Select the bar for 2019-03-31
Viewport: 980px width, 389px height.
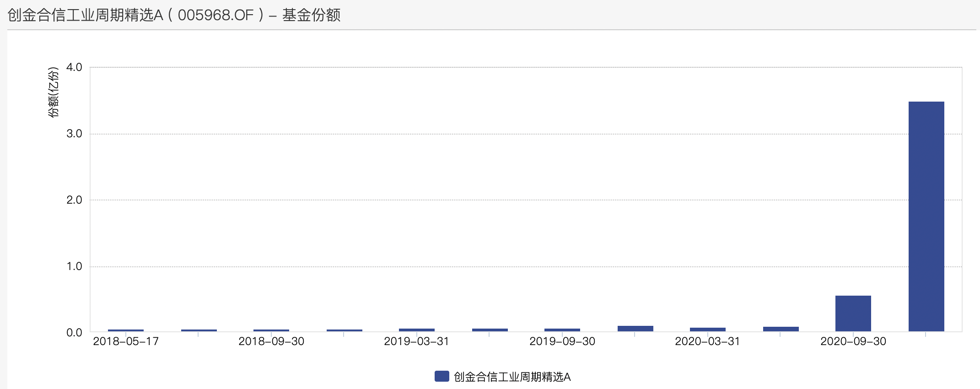(417, 330)
